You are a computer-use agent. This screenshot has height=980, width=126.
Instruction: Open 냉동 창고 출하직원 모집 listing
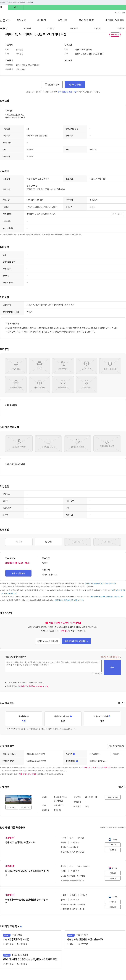click(20, 842)
